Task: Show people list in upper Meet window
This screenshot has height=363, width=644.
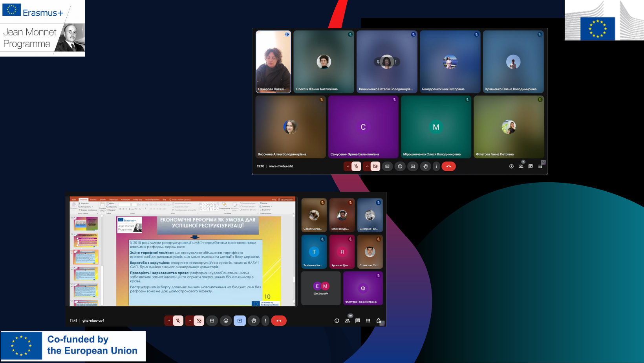Action: (521, 166)
